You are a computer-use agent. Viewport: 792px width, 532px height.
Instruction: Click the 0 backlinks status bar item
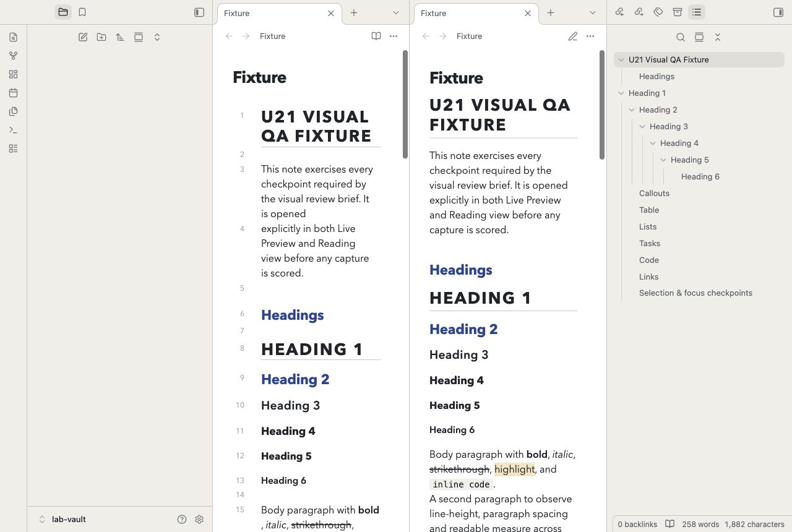point(637,525)
